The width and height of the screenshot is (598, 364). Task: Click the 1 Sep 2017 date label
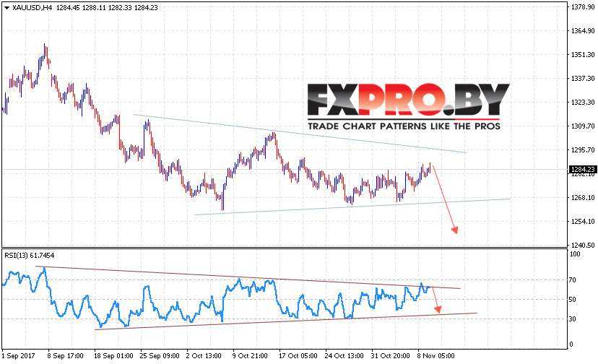point(18,356)
